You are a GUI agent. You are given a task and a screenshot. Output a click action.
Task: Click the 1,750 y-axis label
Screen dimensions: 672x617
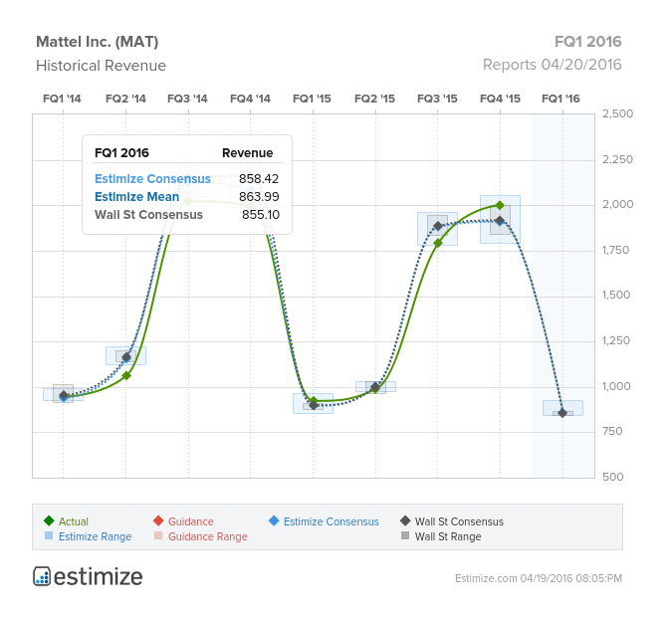[616, 250]
